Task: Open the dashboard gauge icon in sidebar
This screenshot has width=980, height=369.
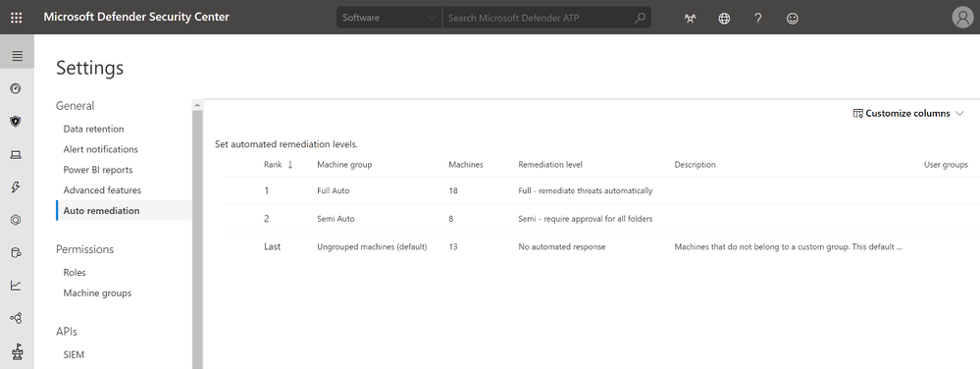Action: (x=16, y=88)
